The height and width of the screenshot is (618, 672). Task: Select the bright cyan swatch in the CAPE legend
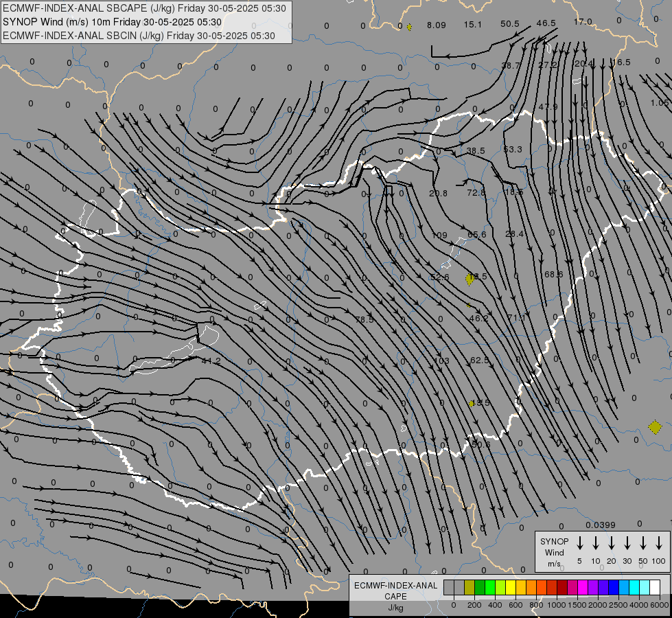click(x=634, y=587)
